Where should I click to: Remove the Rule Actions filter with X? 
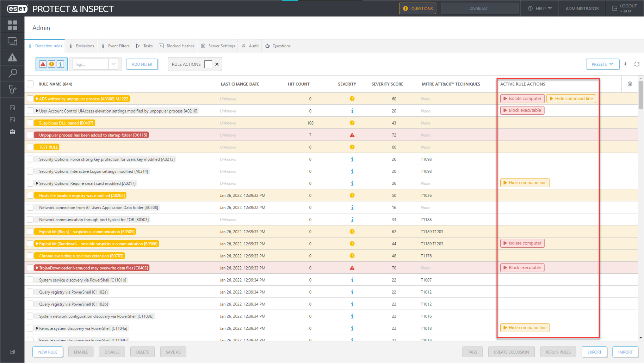point(217,64)
